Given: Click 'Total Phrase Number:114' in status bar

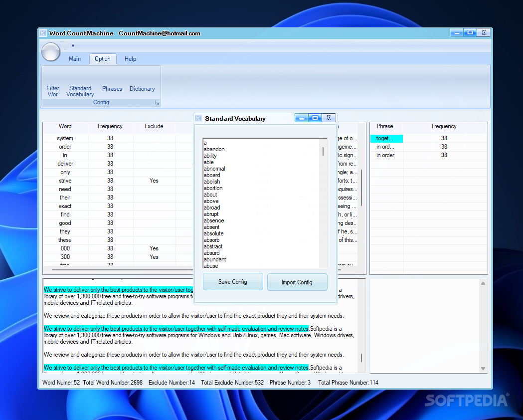Looking at the screenshot, I should click(x=348, y=383).
